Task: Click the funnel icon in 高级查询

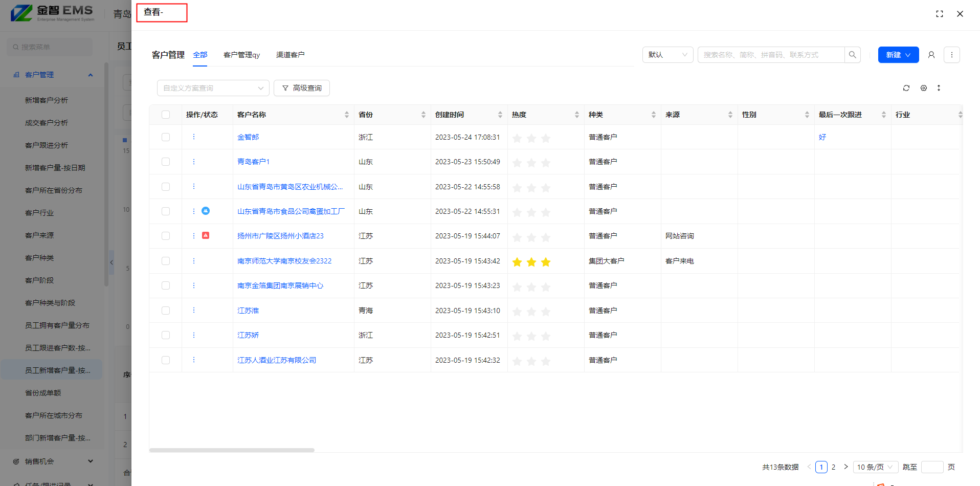Action: click(285, 88)
